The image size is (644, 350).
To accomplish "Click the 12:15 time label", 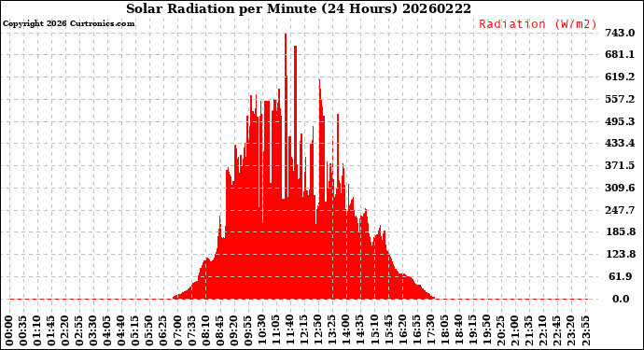I will pyautogui.click(x=304, y=331).
